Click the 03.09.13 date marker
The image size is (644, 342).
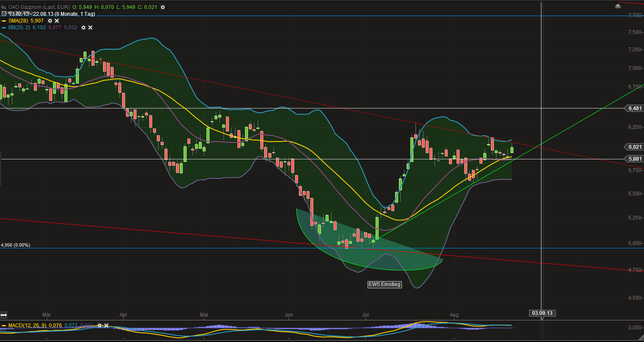point(543,313)
